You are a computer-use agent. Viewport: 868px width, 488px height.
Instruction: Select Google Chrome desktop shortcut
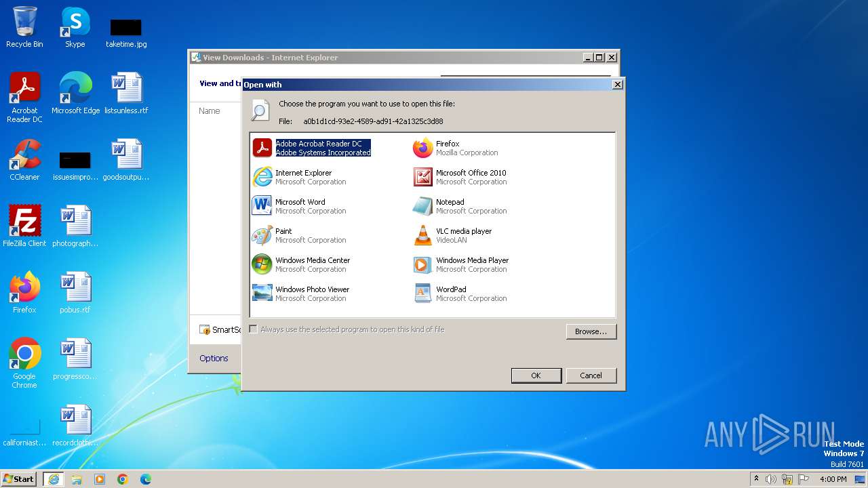pos(24,363)
